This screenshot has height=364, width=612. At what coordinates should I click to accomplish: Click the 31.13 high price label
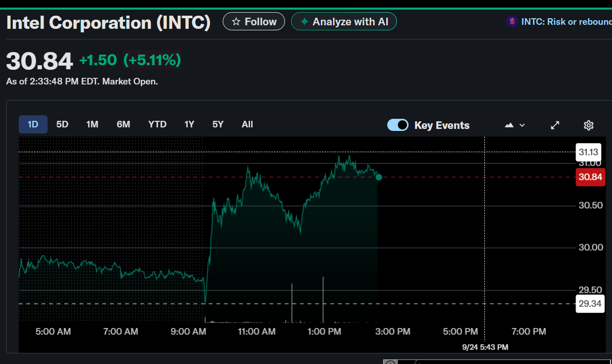pos(589,152)
